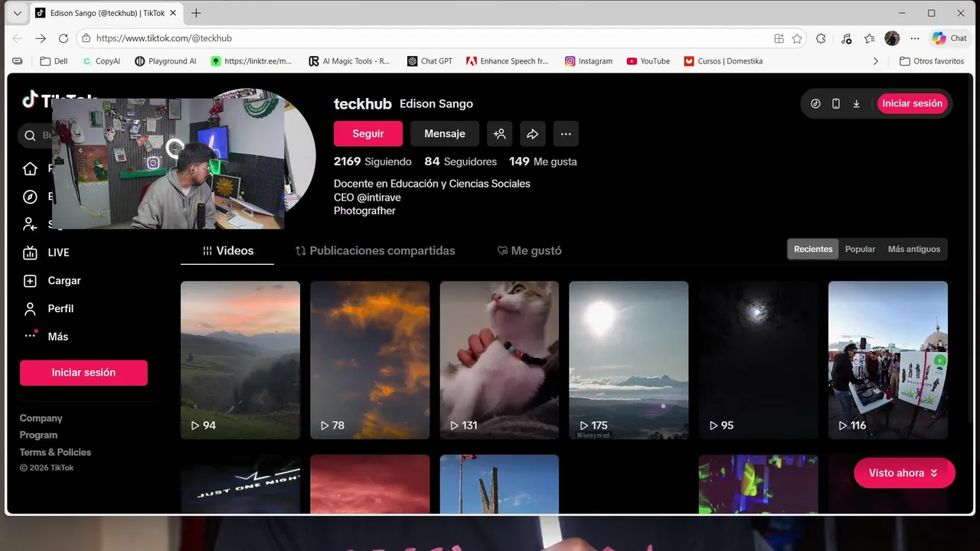Click the add friend person icon

coord(499,133)
